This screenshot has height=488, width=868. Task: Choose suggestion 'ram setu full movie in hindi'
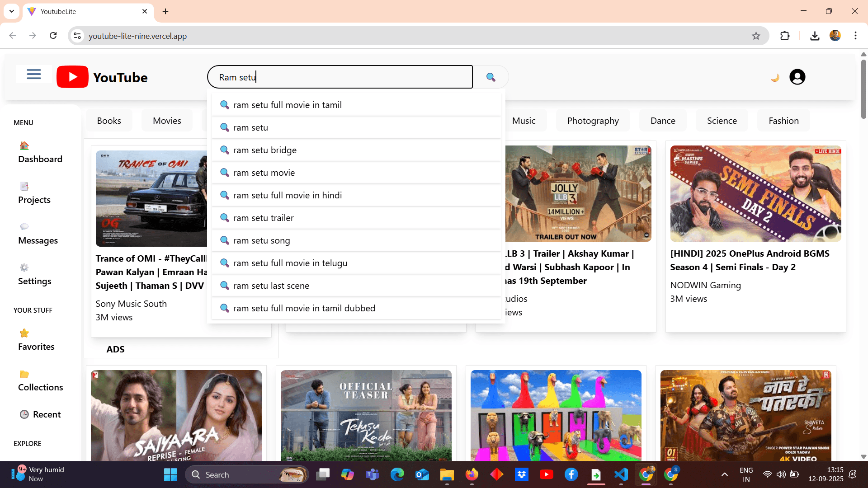point(356,195)
